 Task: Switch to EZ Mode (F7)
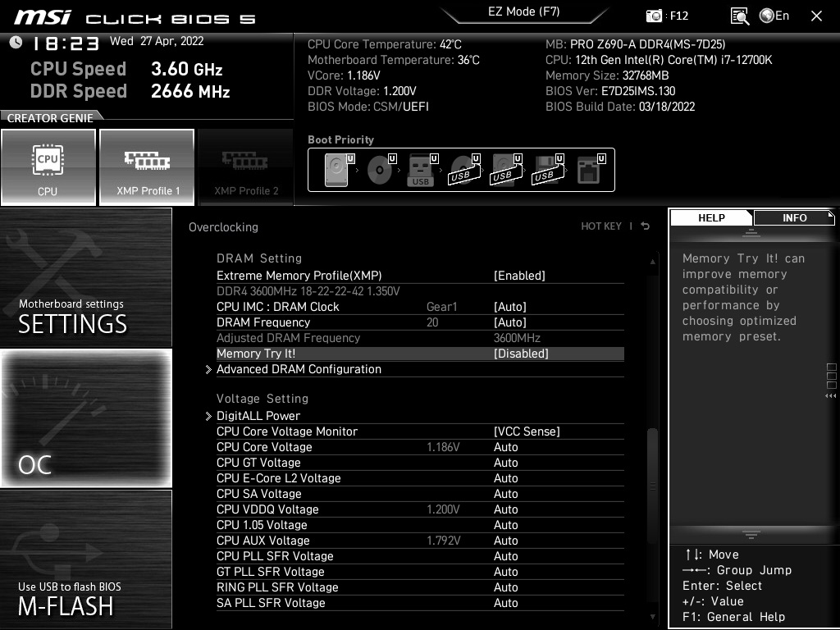tap(525, 13)
